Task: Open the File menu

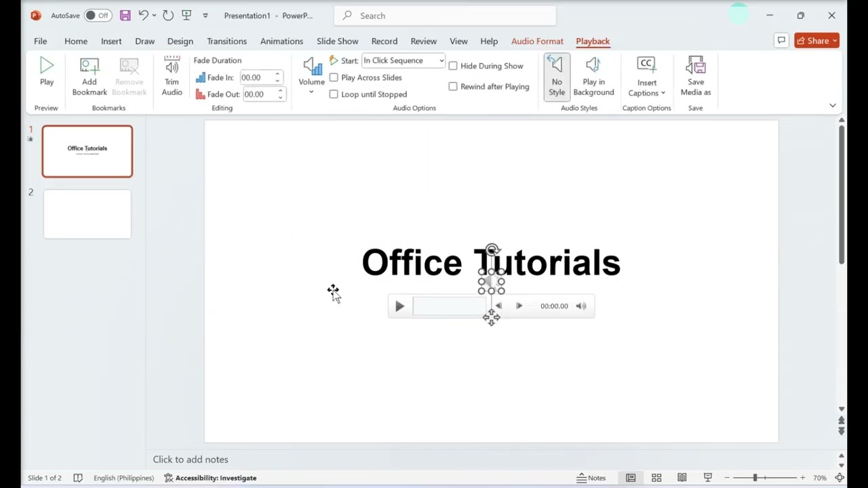Action: pos(41,41)
